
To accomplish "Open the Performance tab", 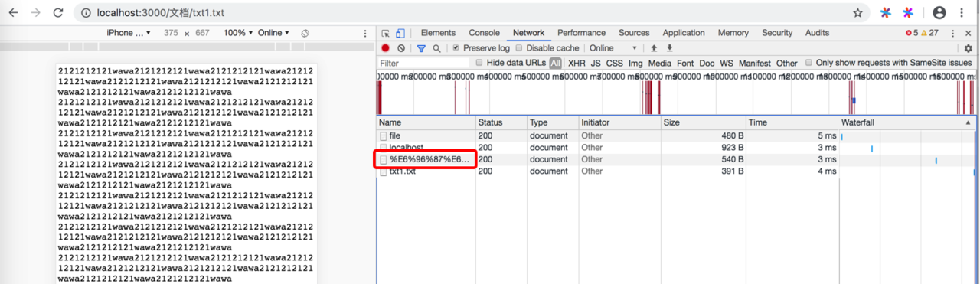I will (x=581, y=33).
